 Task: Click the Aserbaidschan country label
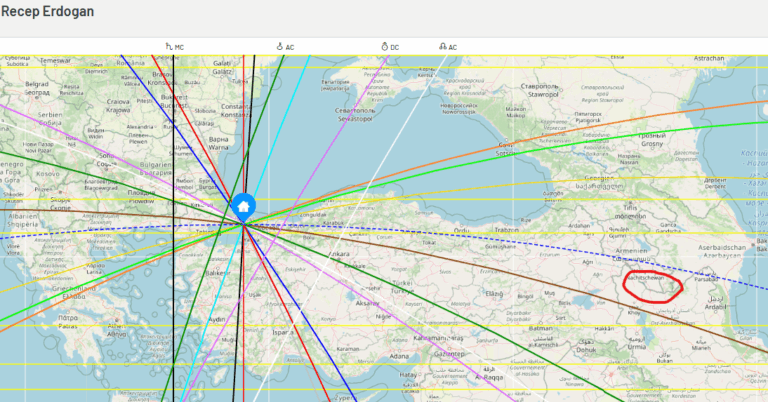click(722, 248)
